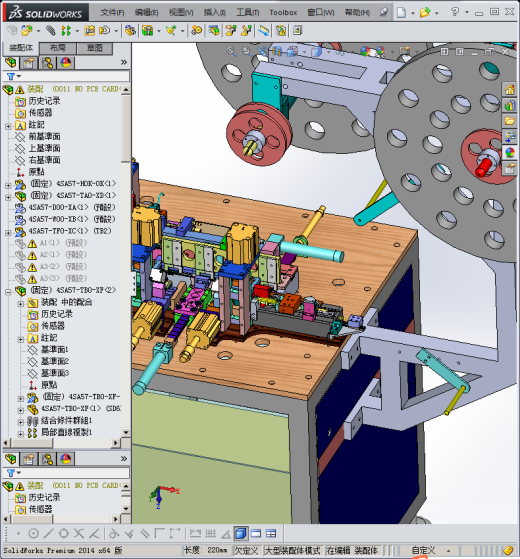
Task: Toggle the intersection snap icon
Action: pyautogui.click(x=79, y=534)
